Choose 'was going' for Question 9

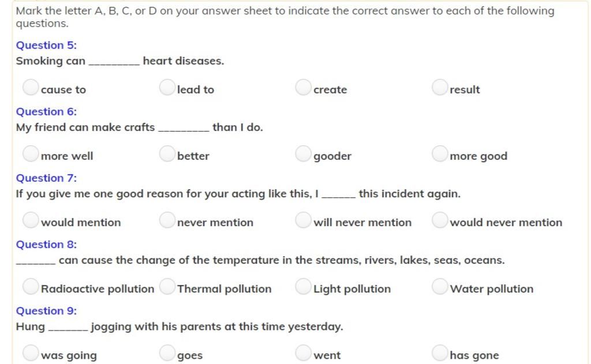[31, 353]
